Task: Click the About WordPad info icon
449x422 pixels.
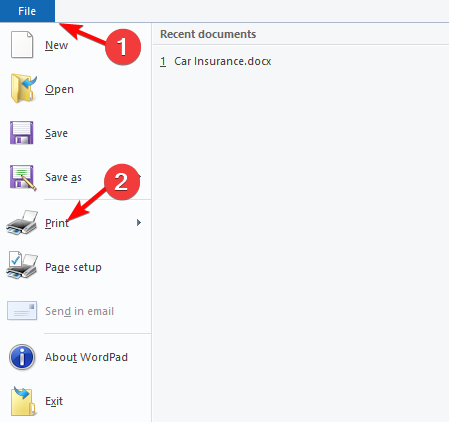Action: [22, 357]
